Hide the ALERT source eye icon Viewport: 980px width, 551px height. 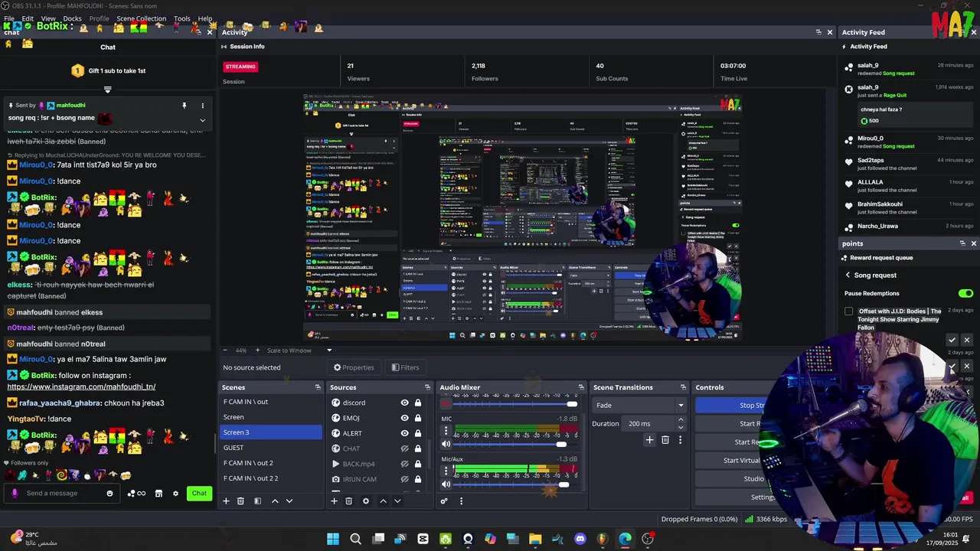[404, 433]
